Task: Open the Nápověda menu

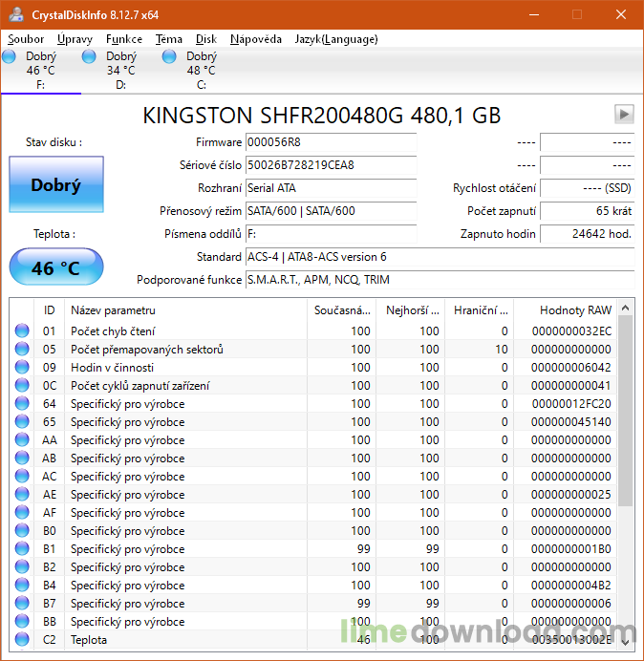Action: point(255,39)
